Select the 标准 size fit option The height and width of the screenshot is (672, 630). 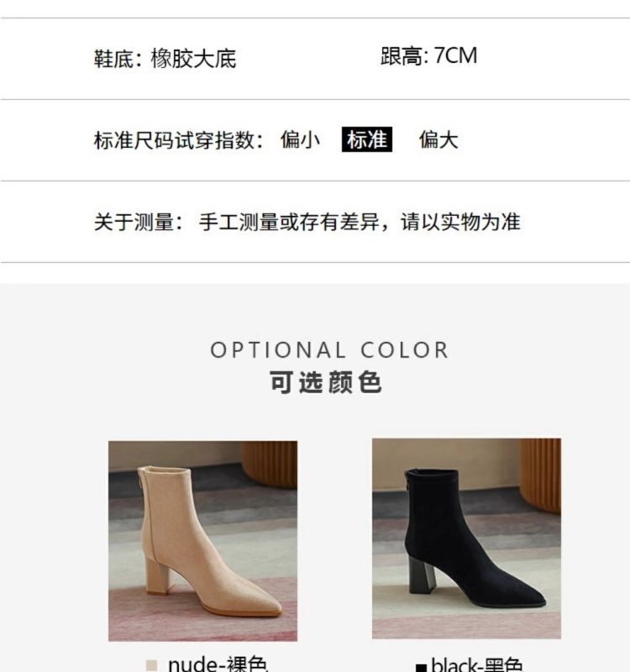(x=367, y=139)
